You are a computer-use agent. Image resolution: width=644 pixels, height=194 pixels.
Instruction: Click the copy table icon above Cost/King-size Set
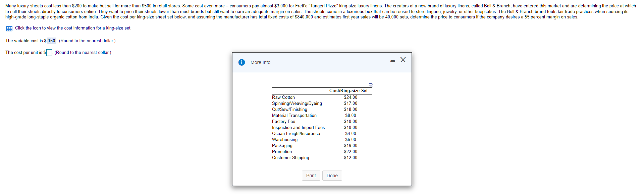point(371,85)
